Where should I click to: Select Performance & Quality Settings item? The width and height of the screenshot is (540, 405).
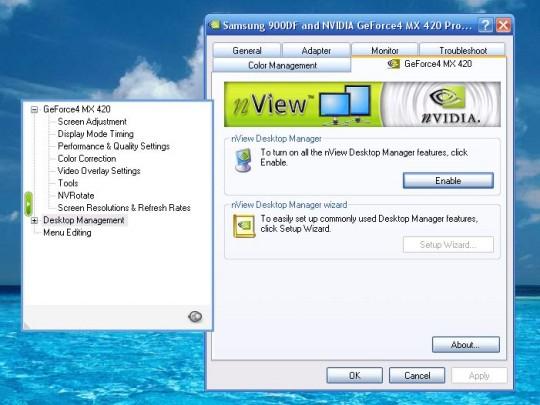[x=114, y=146]
